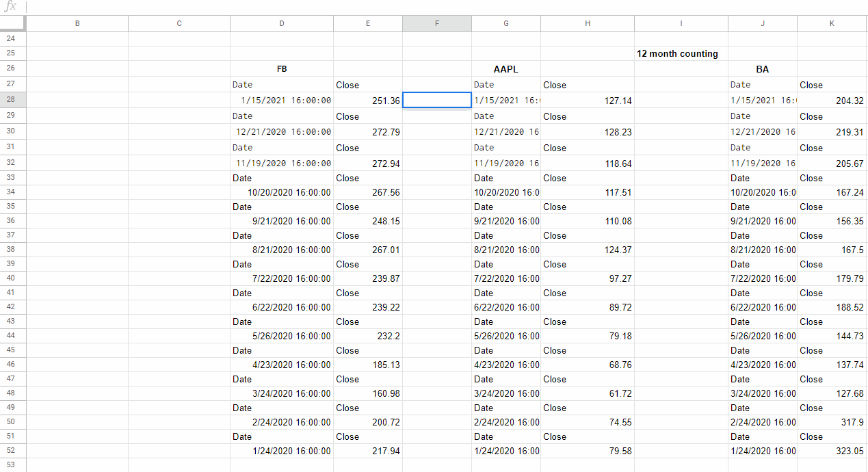Select BA close value 127.68
The image size is (868, 472).
pyautogui.click(x=832, y=394)
